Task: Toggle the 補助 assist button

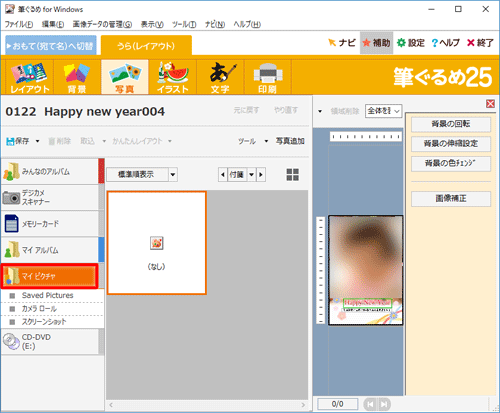Action: point(376,43)
